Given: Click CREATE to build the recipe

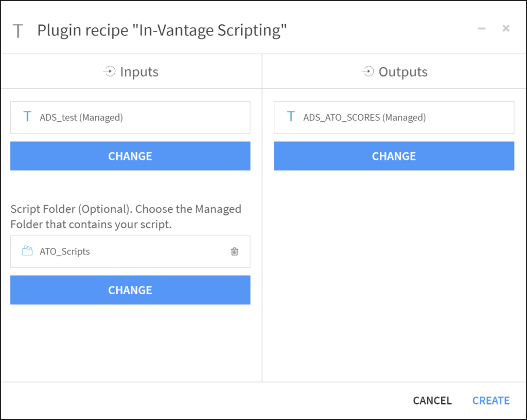Looking at the screenshot, I should pos(490,400).
